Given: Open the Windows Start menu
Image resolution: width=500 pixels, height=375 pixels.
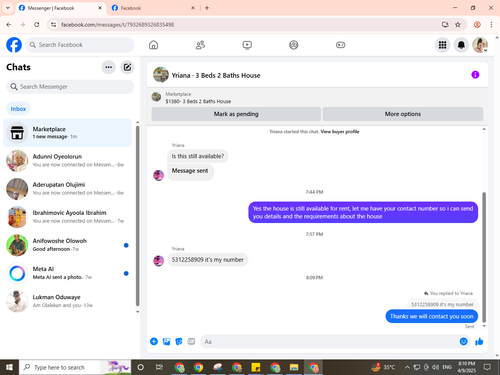Looking at the screenshot, I should click(x=9, y=367).
